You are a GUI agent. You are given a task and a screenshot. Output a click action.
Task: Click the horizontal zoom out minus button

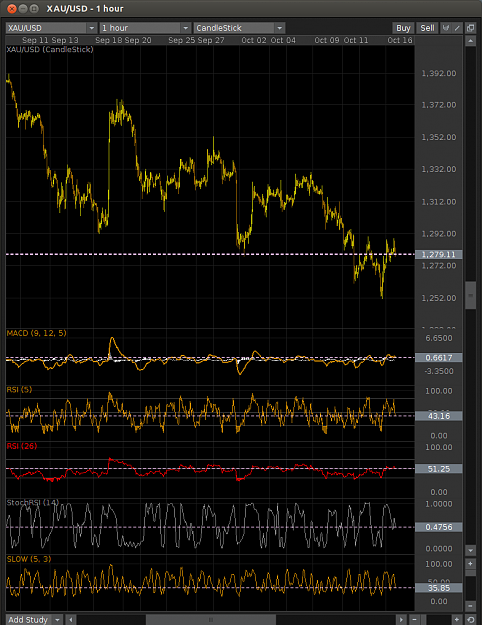[x=415, y=619]
